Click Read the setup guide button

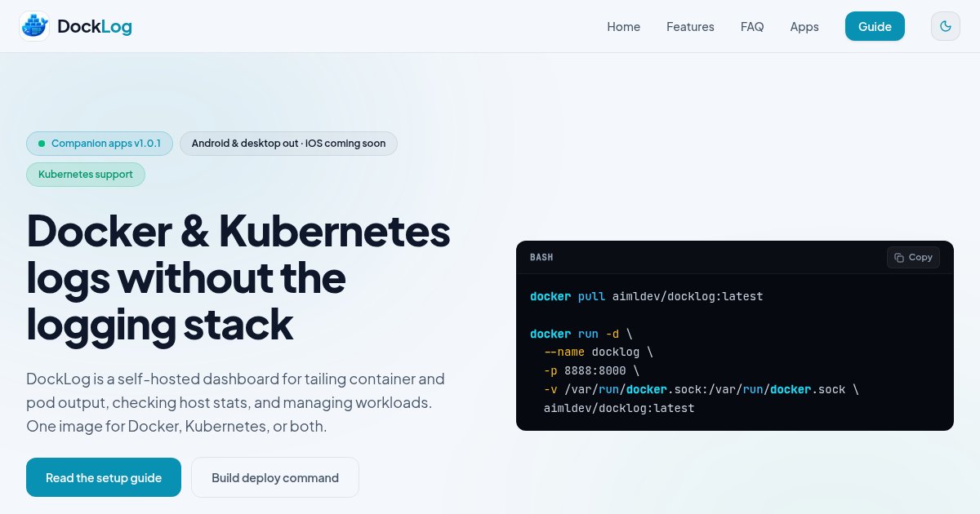pyautogui.click(x=104, y=477)
